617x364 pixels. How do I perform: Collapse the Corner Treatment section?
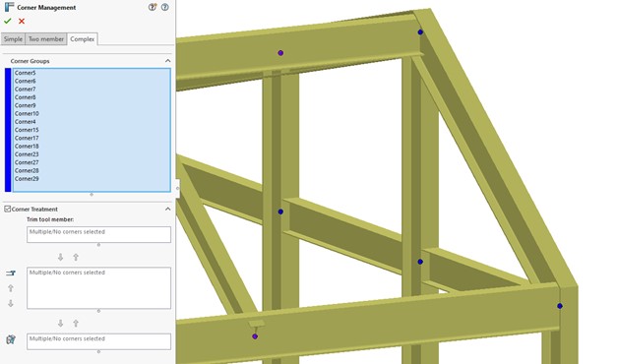167,209
